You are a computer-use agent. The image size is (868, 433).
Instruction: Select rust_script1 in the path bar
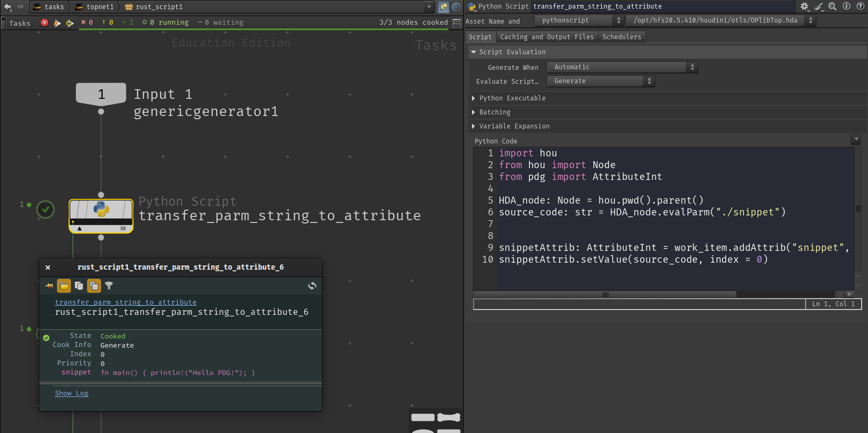(154, 7)
